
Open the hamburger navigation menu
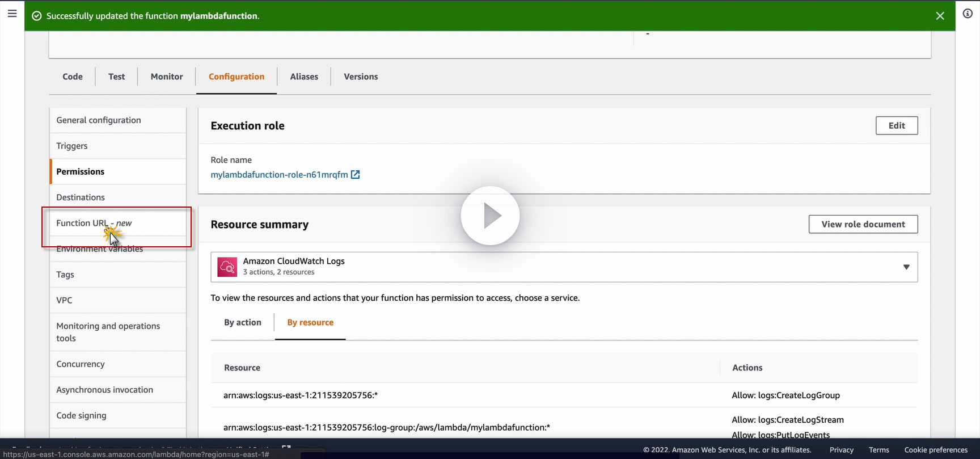click(x=12, y=13)
